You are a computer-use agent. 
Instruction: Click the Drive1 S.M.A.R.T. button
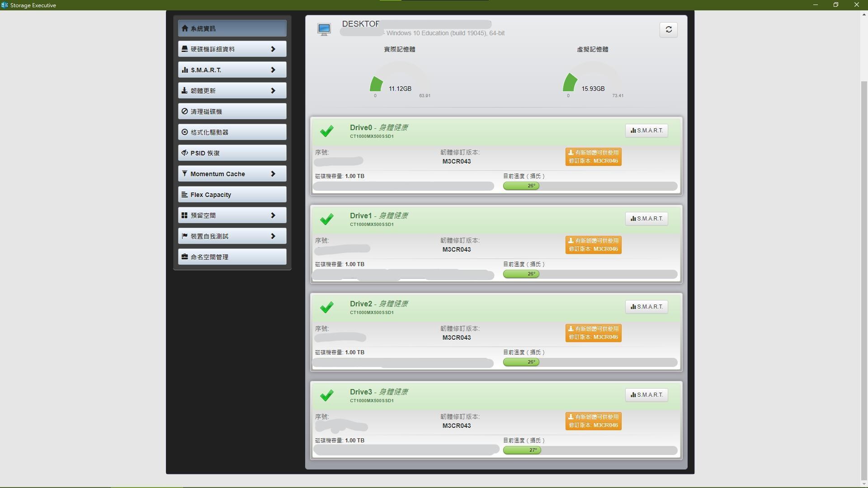tap(646, 219)
